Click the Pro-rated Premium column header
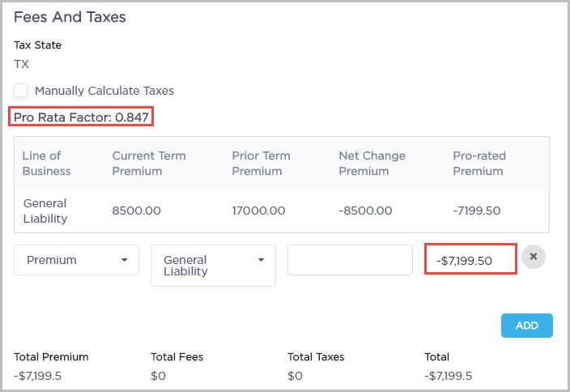 tap(478, 164)
